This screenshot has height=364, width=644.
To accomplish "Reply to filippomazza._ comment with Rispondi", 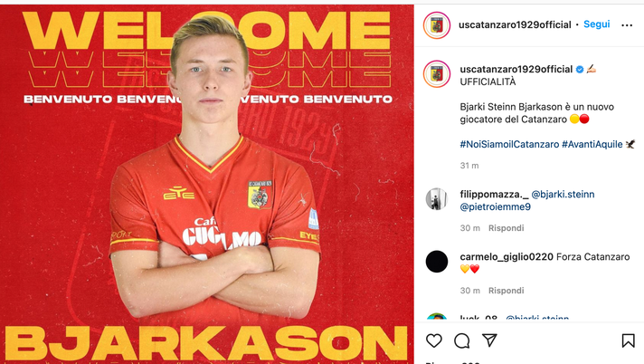I will pyautogui.click(x=506, y=228).
